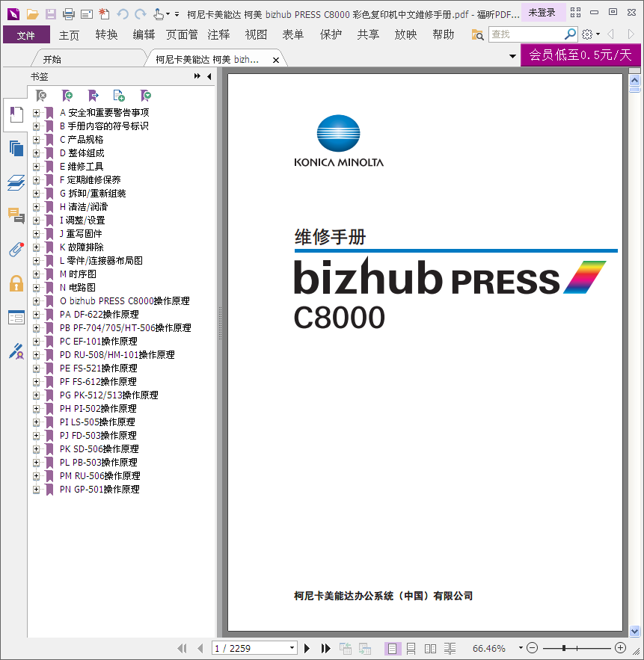Enable single page view mode
Image resolution: width=644 pixels, height=660 pixels.
pyautogui.click(x=392, y=648)
